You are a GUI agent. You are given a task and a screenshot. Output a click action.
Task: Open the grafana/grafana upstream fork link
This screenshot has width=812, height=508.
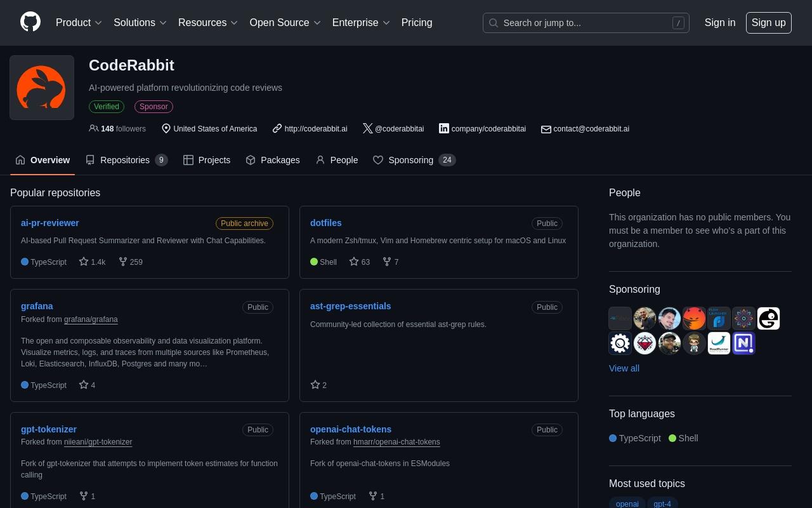pos(91,319)
